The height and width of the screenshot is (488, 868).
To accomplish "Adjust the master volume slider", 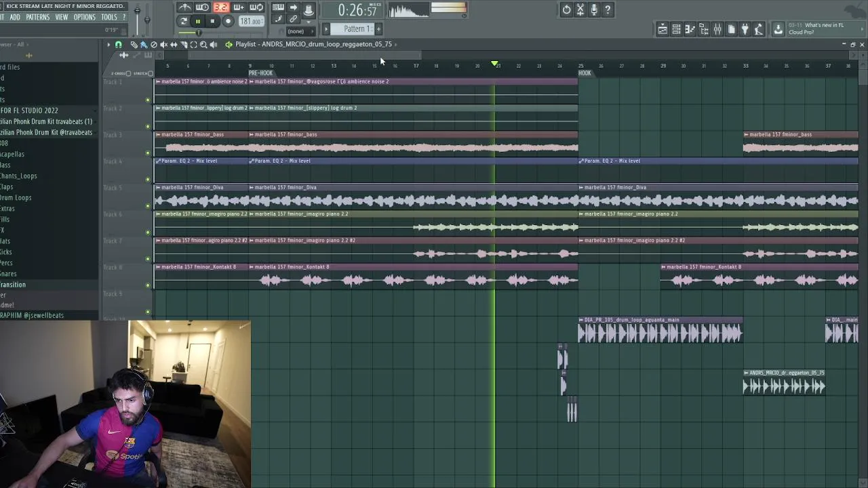I will click(137, 20).
